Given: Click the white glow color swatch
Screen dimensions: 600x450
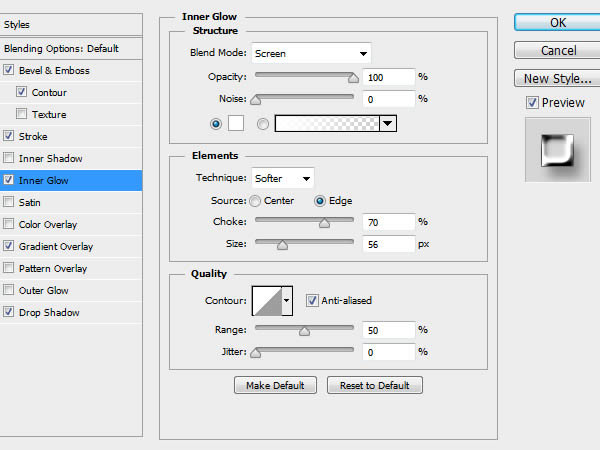Looking at the screenshot, I should (x=236, y=124).
